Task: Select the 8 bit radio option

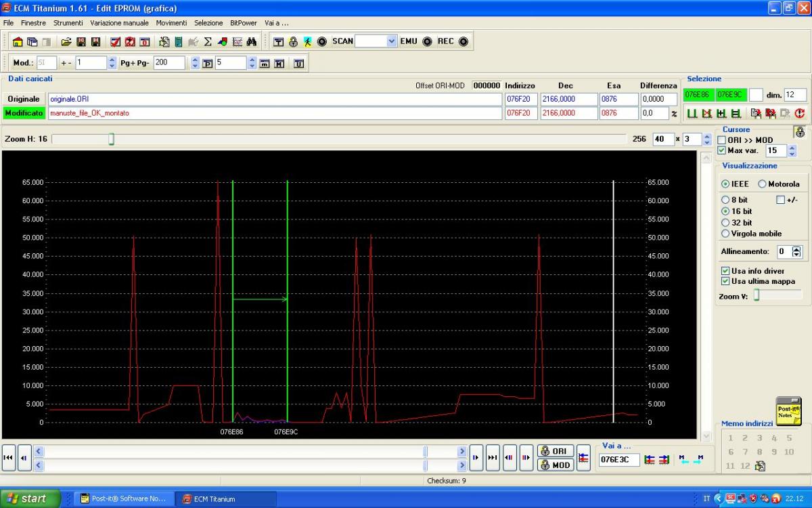Action: tap(725, 200)
